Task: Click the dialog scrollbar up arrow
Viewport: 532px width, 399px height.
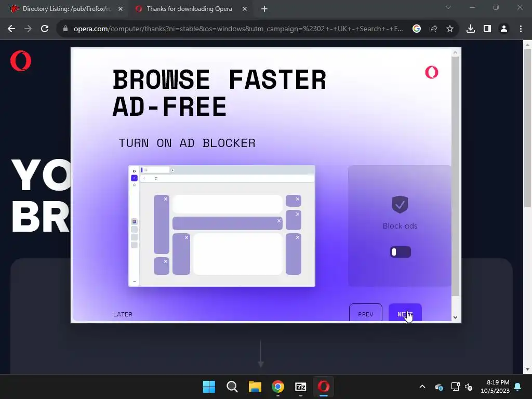Action: [455, 52]
